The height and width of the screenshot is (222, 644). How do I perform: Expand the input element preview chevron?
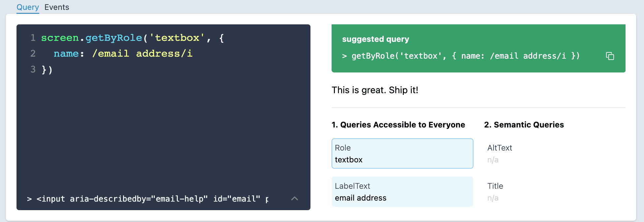pos(295,198)
